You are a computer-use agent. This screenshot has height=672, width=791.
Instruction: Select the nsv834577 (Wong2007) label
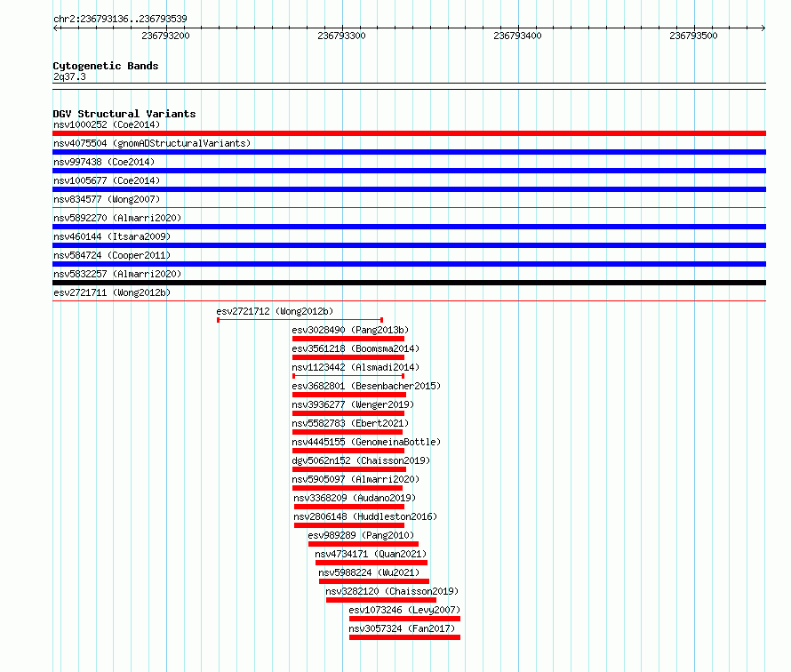(x=107, y=199)
